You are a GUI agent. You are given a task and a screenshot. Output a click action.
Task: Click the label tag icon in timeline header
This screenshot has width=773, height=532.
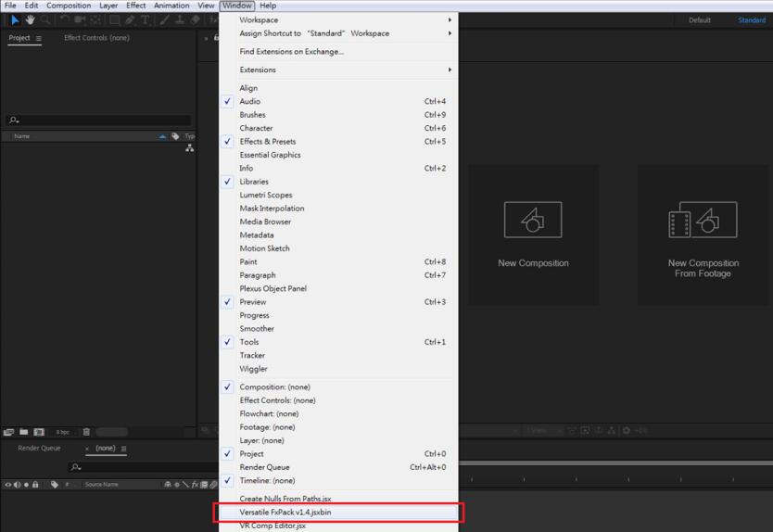[55, 485]
